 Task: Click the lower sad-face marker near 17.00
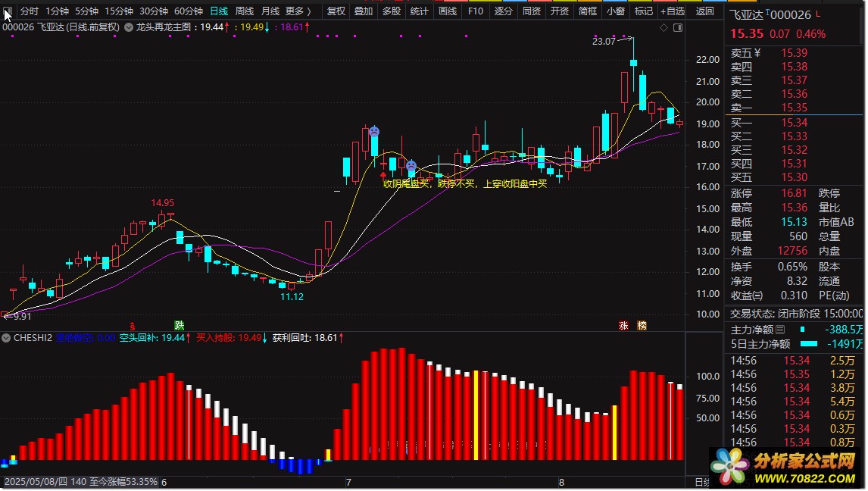click(x=411, y=165)
